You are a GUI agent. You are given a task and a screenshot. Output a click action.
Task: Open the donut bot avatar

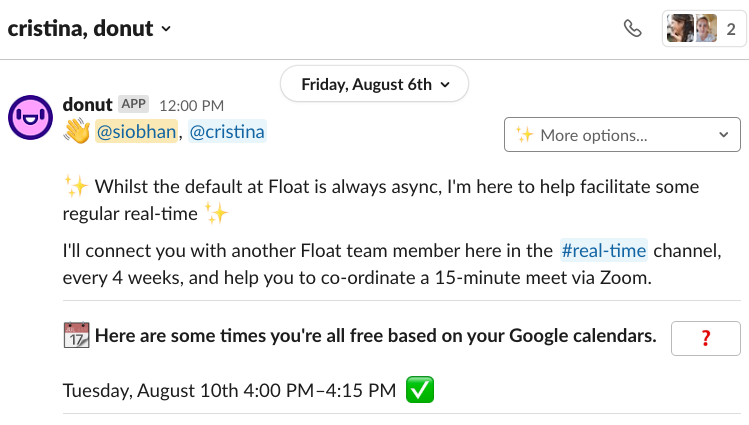(31, 119)
